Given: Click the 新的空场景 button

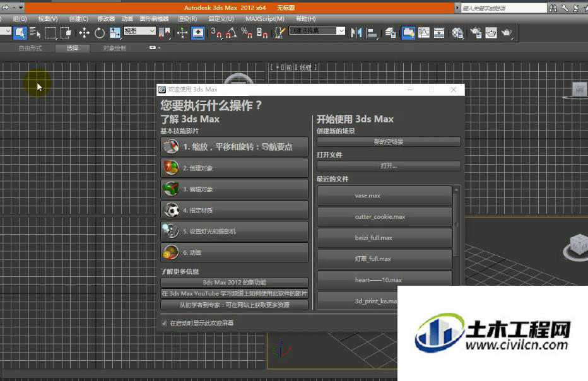Looking at the screenshot, I should [389, 142].
